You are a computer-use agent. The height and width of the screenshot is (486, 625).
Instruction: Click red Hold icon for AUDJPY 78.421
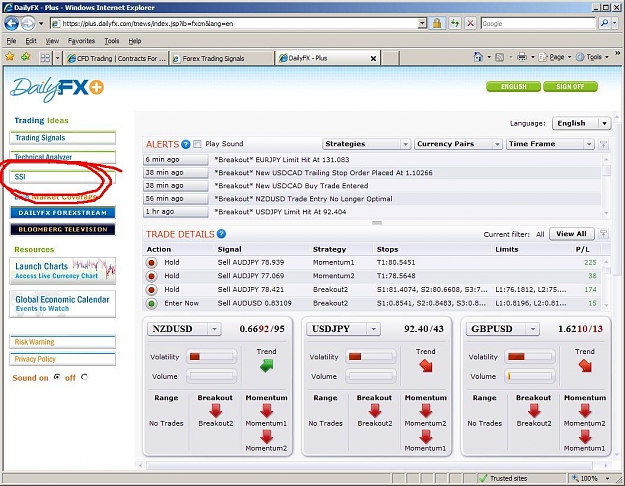[151, 290]
